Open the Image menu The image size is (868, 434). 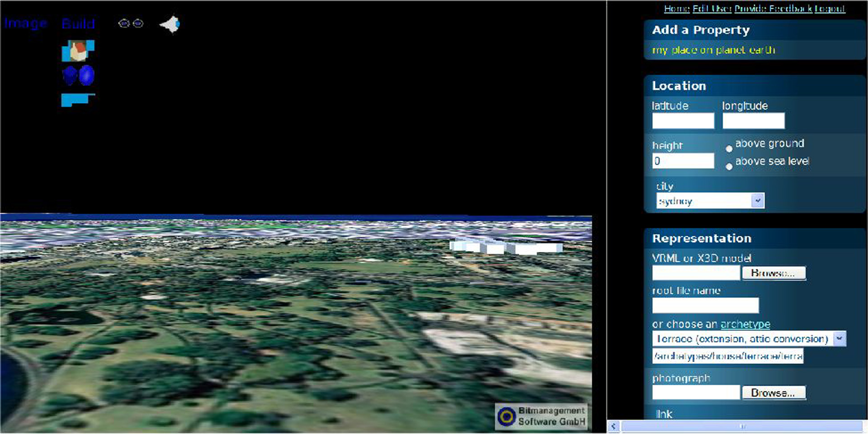coord(26,24)
